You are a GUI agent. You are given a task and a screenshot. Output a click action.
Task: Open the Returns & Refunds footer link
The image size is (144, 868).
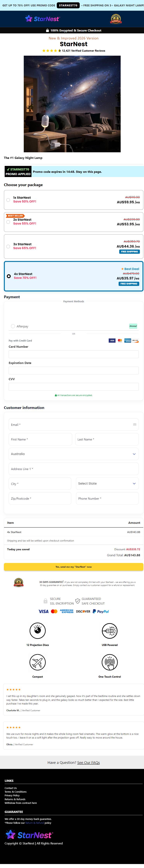[15, 799]
